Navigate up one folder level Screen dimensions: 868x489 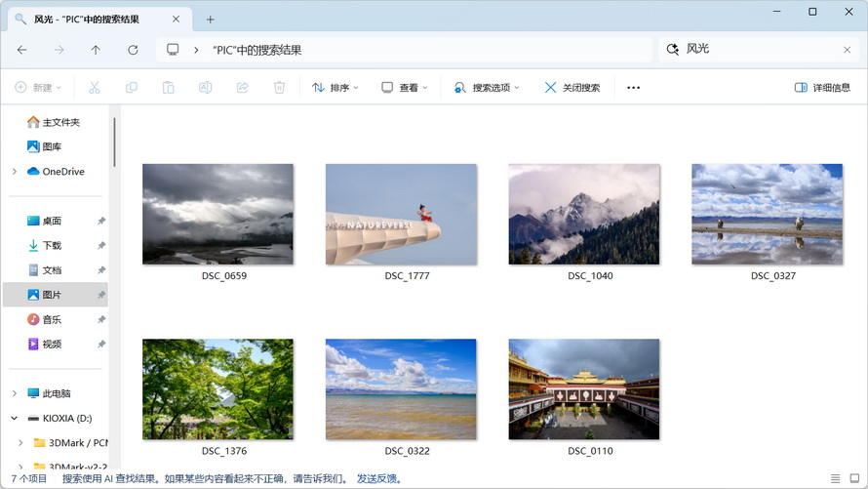(96, 50)
